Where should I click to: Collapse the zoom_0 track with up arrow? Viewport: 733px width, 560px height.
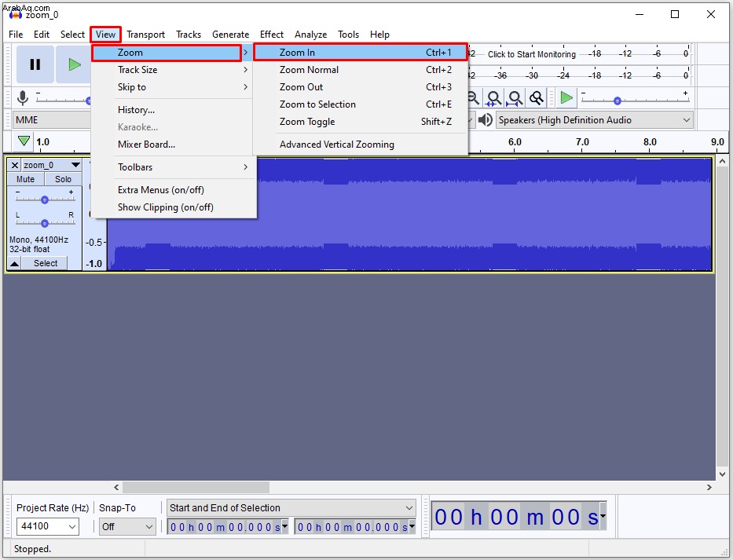tap(14, 264)
